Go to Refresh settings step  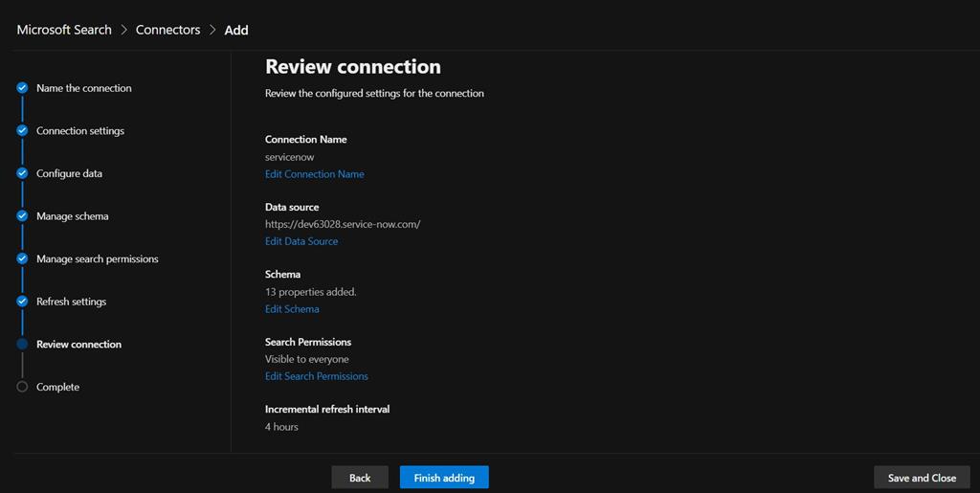tap(71, 302)
